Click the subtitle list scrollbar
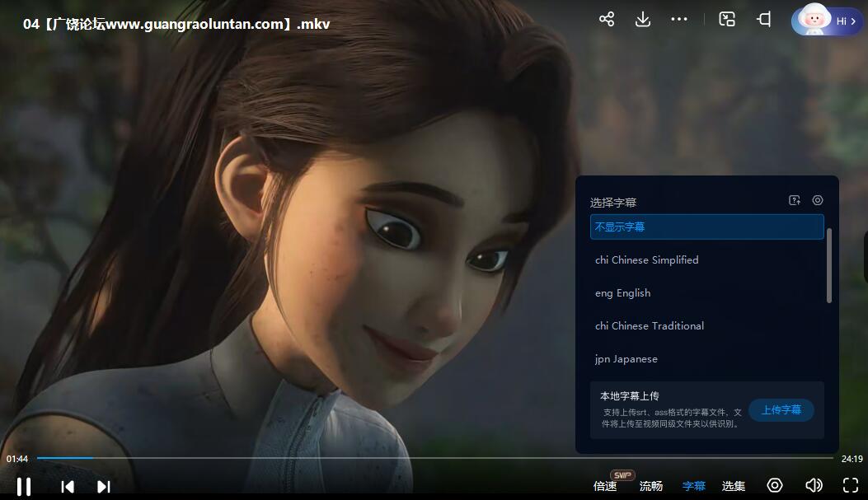Screen dimensions: 868x500 (828, 265)
